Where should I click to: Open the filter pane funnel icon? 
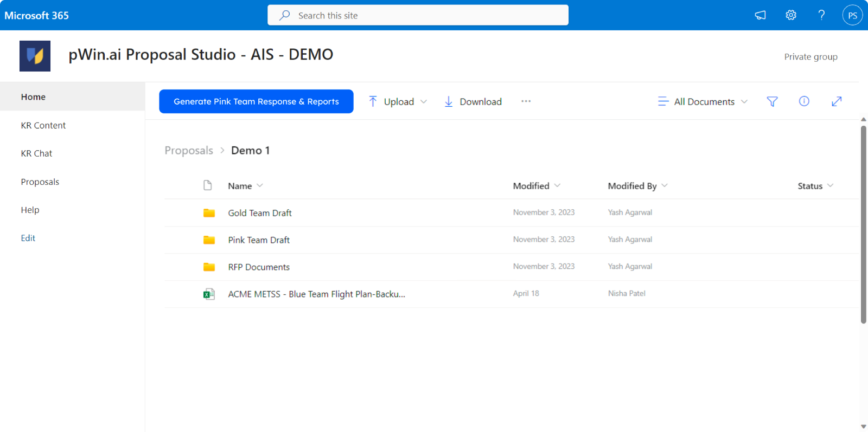coord(772,101)
